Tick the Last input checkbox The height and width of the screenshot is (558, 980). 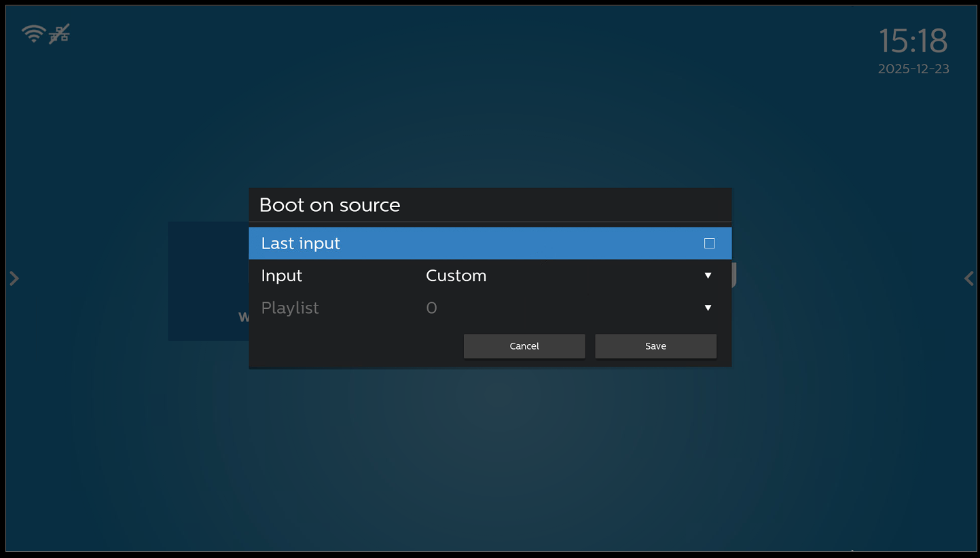(x=709, y=243)
